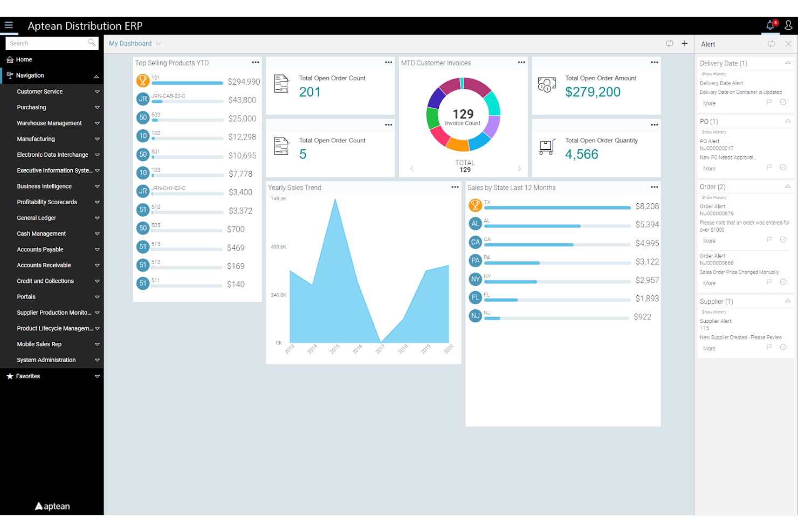798x532 pixels.
Task: Open options for the Open Order Count 5 card
Action: point(388,125)
